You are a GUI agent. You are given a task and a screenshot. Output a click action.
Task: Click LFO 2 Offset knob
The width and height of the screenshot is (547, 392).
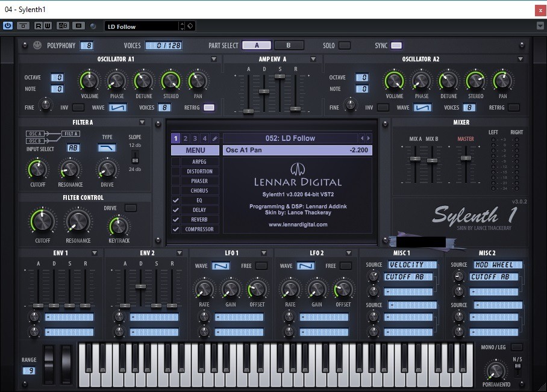click(x=343, y=290)
